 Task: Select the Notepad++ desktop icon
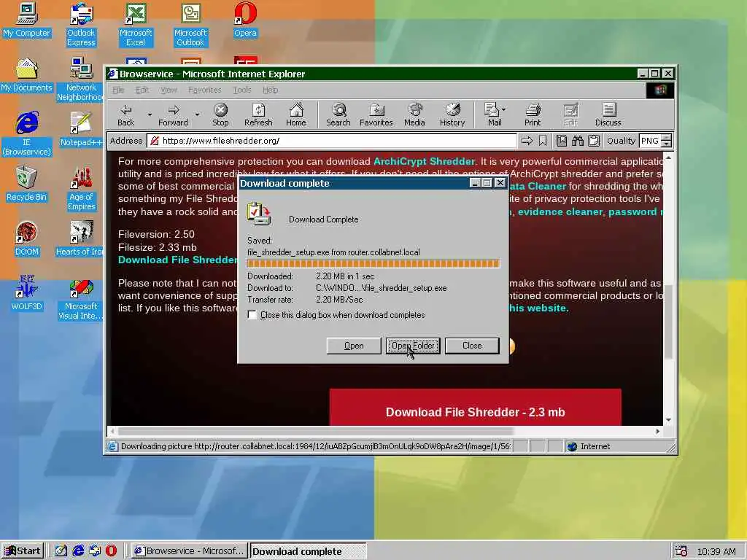81,129
